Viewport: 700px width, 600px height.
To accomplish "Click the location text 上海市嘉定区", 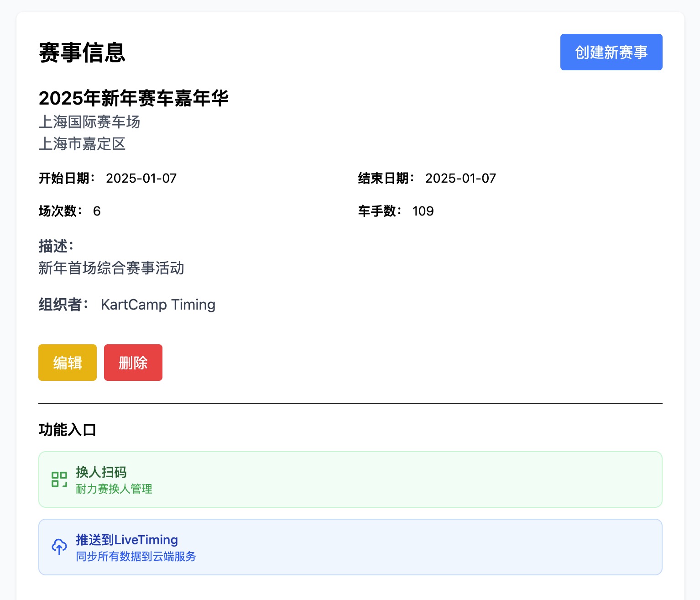I will [x=82, y=144].
